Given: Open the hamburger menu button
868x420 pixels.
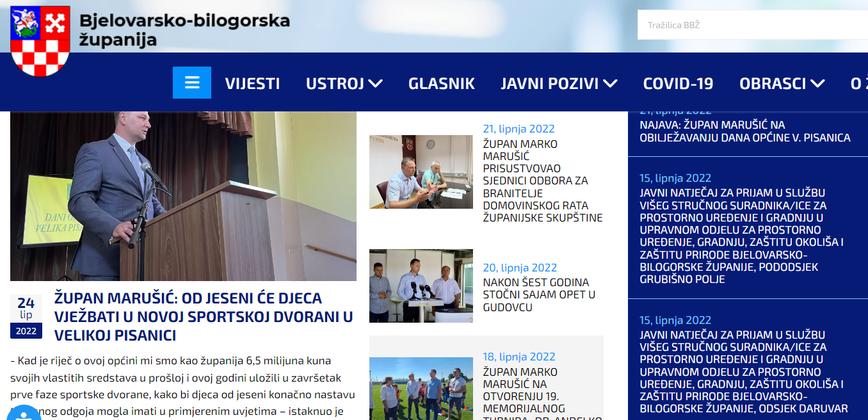Looking at the screenshot, I should click(192, 83).
